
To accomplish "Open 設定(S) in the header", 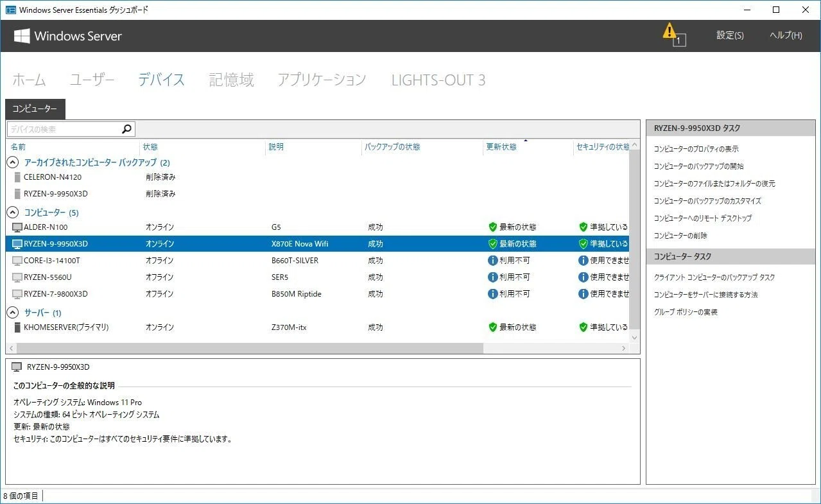I will click(730, 35).
